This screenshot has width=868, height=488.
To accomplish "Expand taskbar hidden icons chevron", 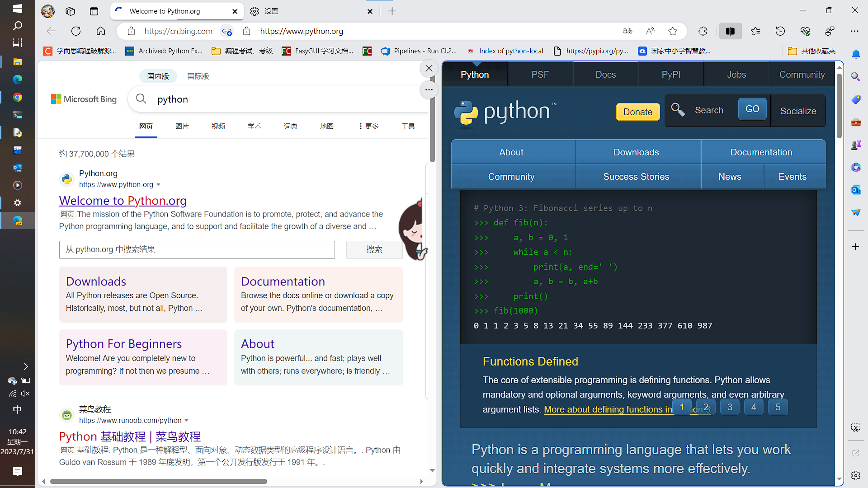I will tap(26, 366).
